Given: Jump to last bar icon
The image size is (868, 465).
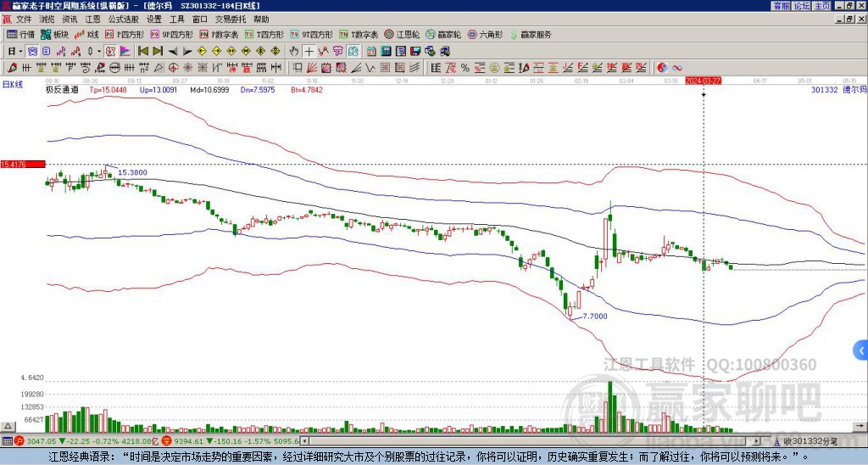Looking at the screenshot, I should click(x=158, y=52).
